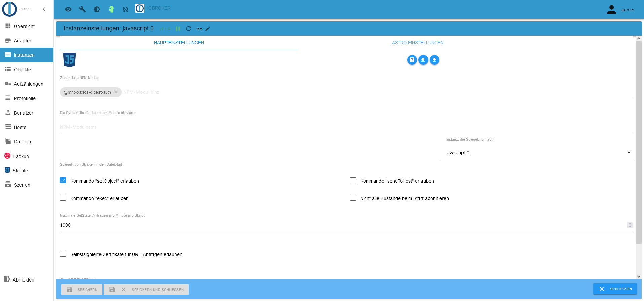Click the settings panel vertical scrollbar
Viewport: 644px width, 301px height.
click(x=639, y=143)
